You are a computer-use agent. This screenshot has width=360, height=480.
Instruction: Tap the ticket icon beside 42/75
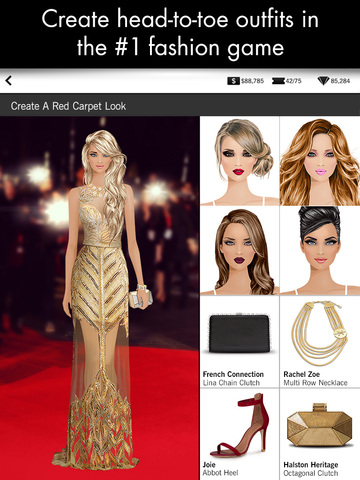278,81
